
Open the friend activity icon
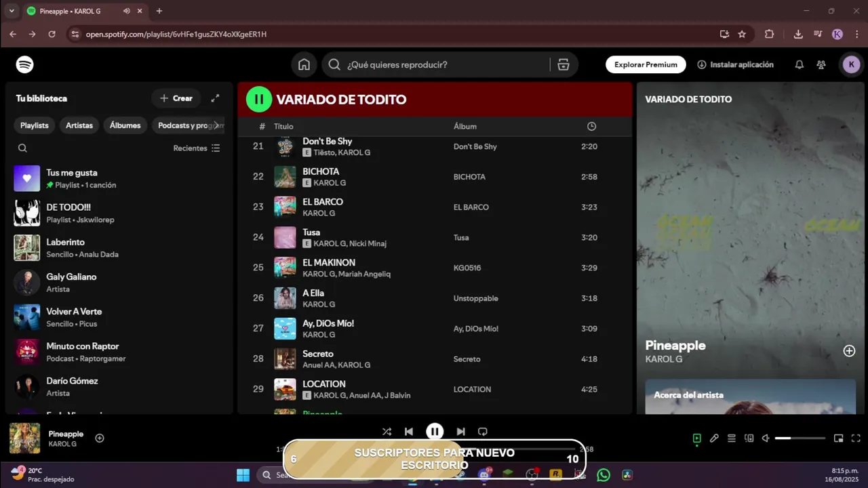[x=821, y=64]
